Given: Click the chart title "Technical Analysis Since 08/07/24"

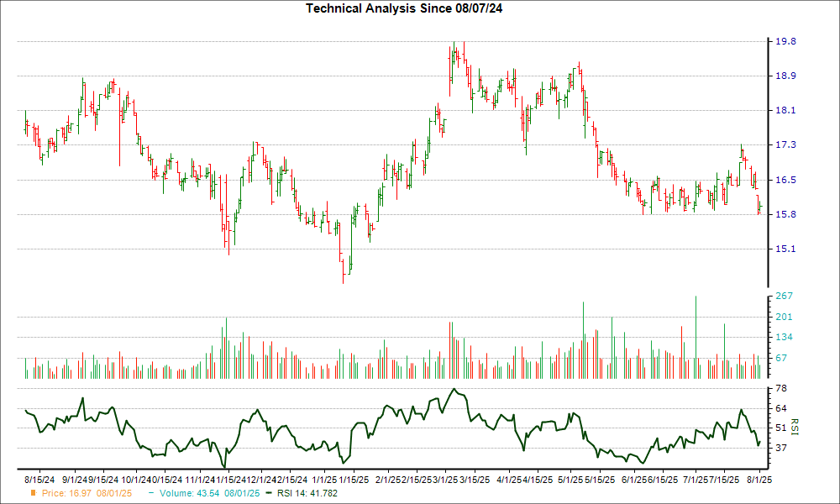Looking at the screenshot, I should 404,8.
